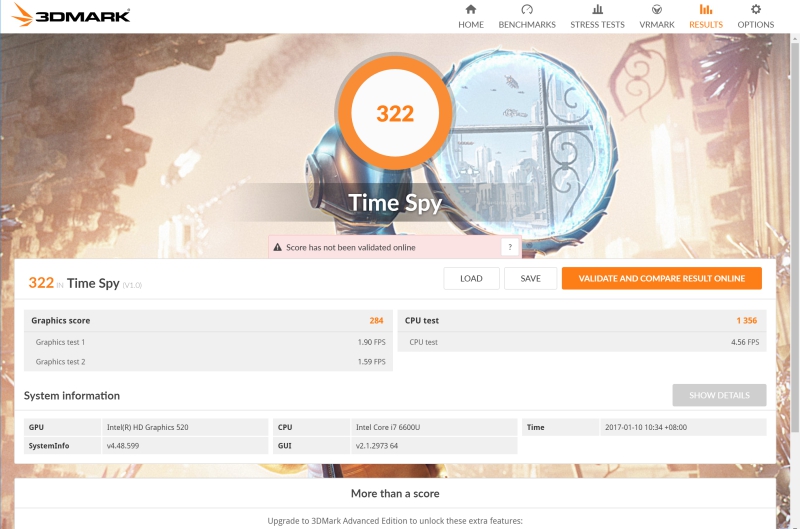Click the scrollbar up arrow

(795, 38)
